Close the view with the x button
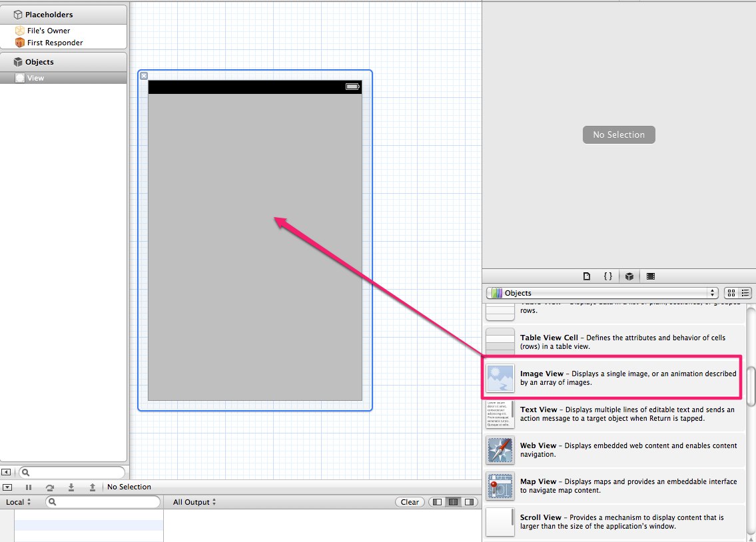 (144, 76)
